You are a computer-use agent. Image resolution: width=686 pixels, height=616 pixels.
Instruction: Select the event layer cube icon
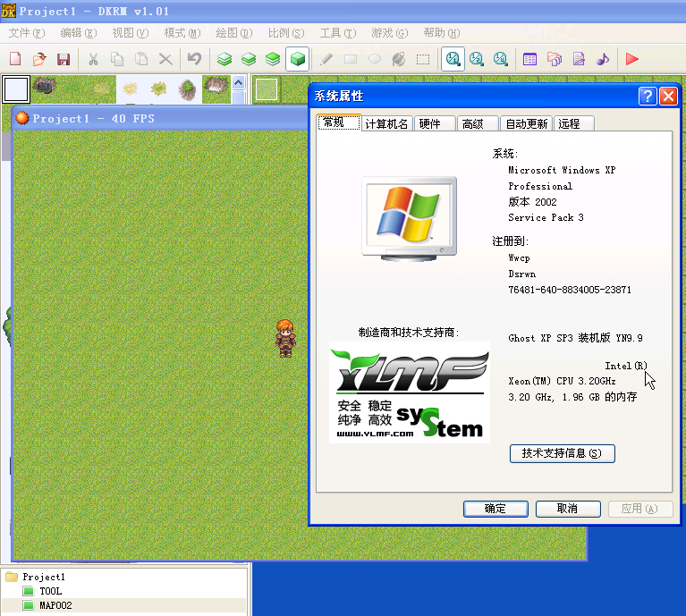click(298, 59)
